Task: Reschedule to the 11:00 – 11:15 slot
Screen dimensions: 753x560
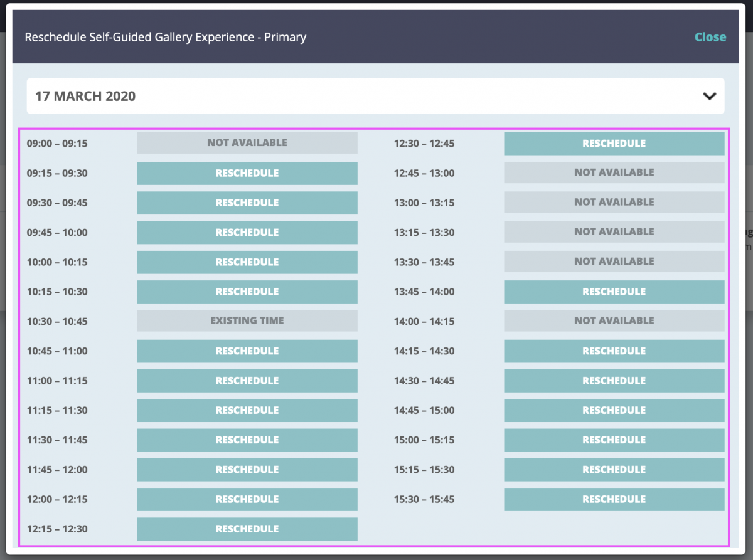Action: click(x=247, y=381)
